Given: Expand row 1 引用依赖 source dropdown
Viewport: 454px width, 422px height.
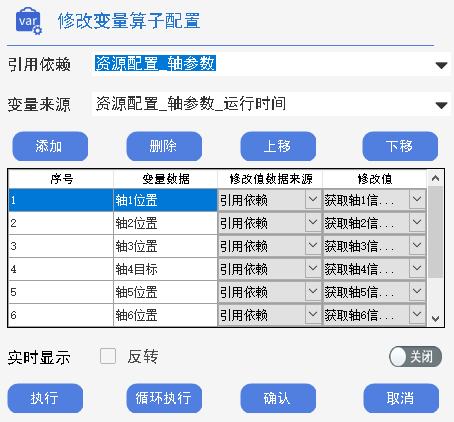Looking at the screenshot, I should 313,200.
